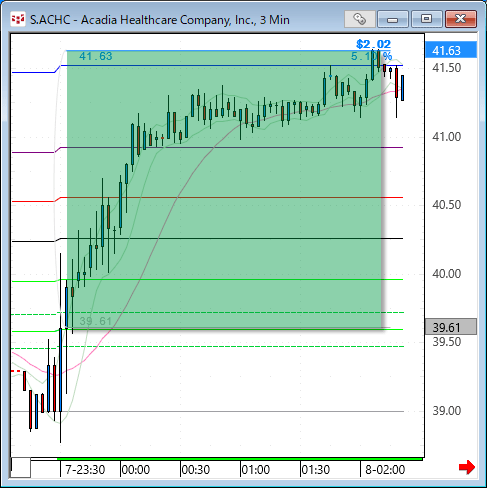
Task: Select the red horizontal level line
Action: 207,198
